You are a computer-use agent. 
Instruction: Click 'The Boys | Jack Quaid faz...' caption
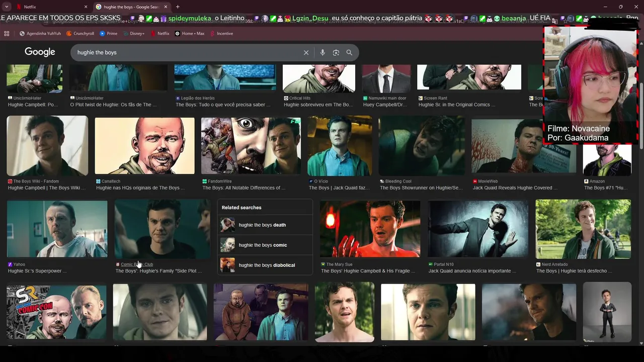[339, 188]
